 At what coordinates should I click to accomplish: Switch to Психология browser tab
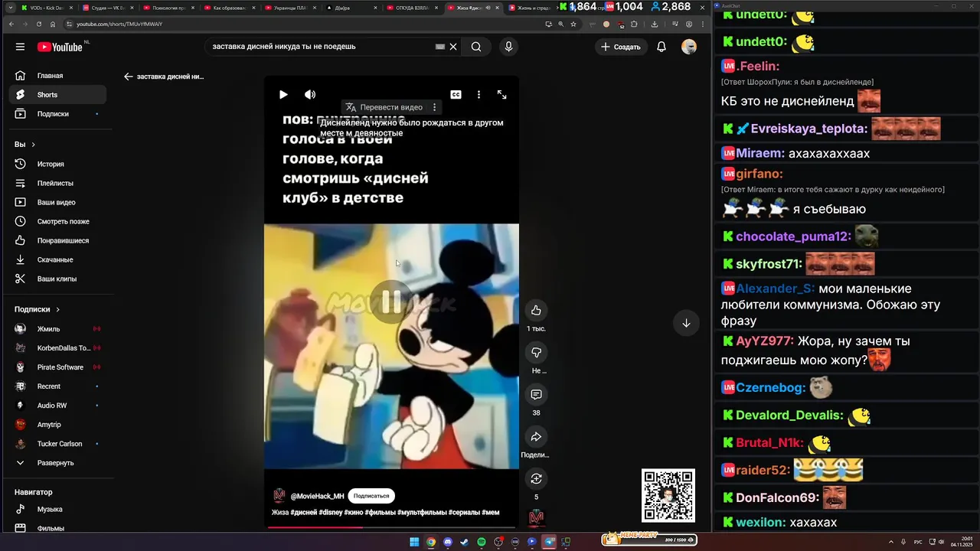click(168, 8)
